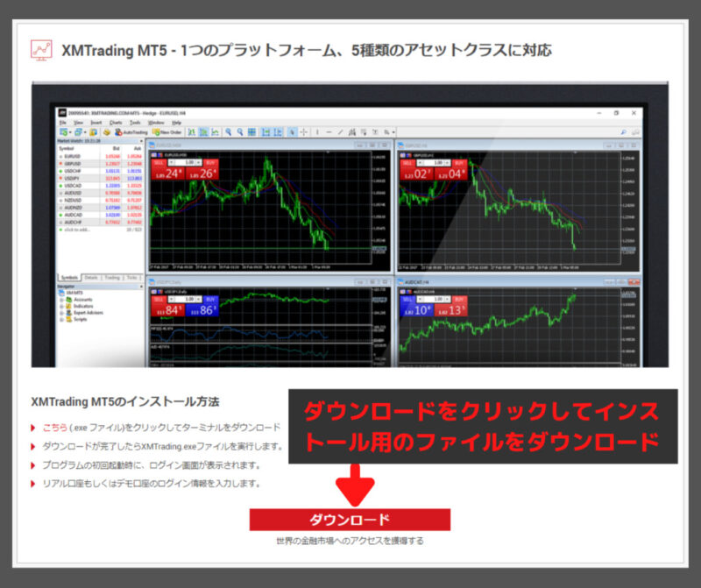The height and width of the screenshot is (588, 701).
Task: Select the vertical line tool
Action: [317, 132]
